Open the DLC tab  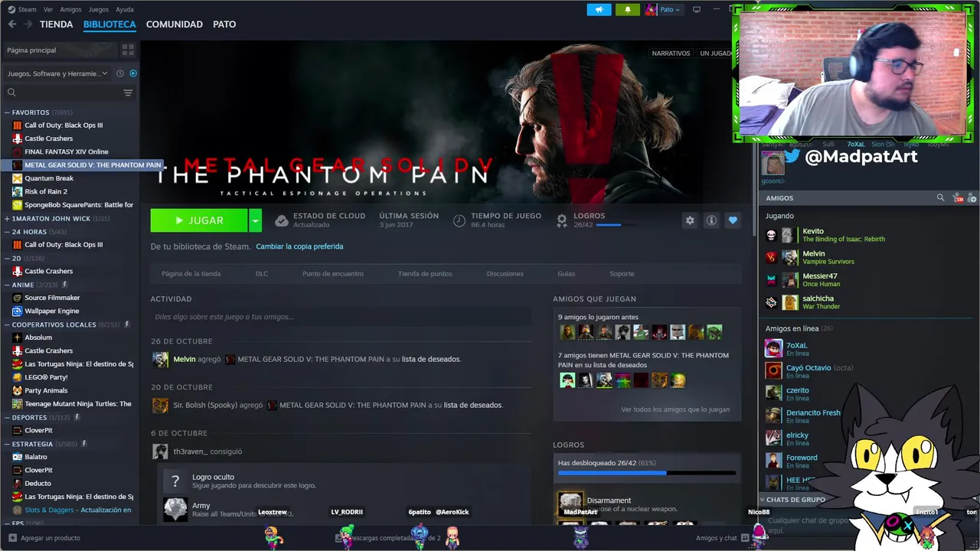[262, 274]
